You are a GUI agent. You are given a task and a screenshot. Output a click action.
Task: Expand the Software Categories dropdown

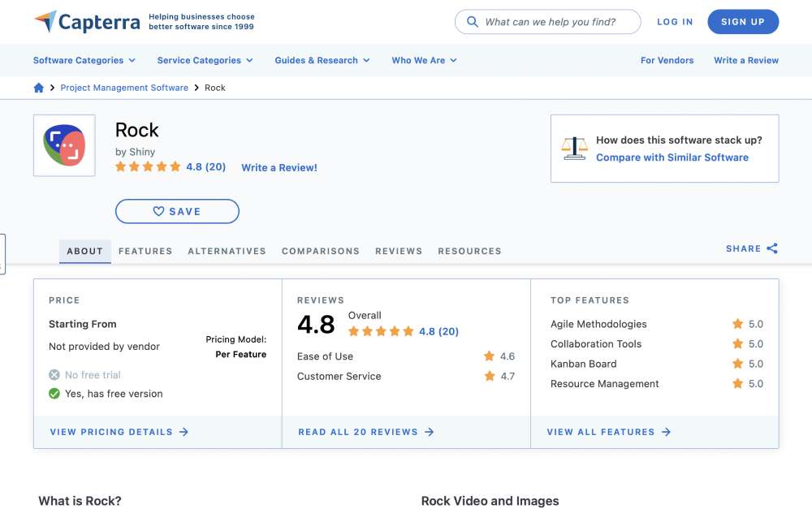pos(84,60)
